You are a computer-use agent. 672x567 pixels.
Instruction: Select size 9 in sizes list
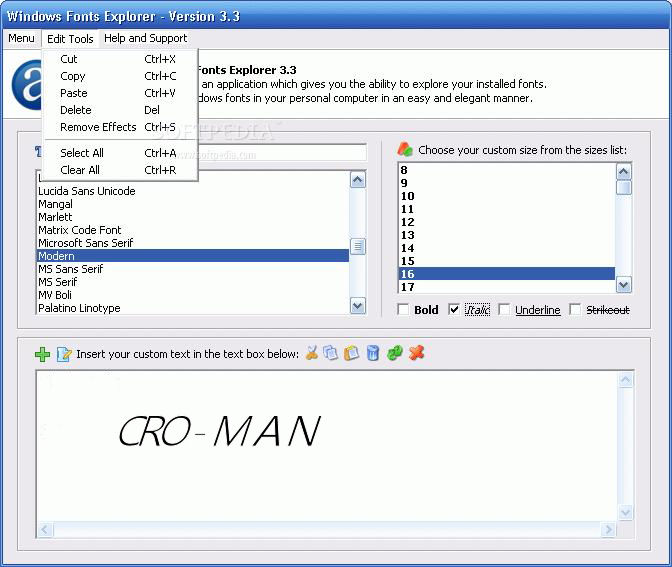(x=507, y=183)
